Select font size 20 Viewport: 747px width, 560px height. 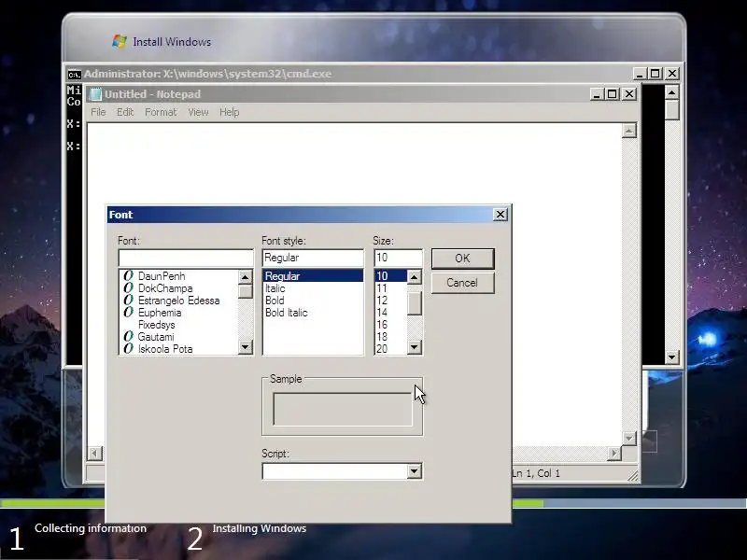pyautogui.click(x=391, y=348)
